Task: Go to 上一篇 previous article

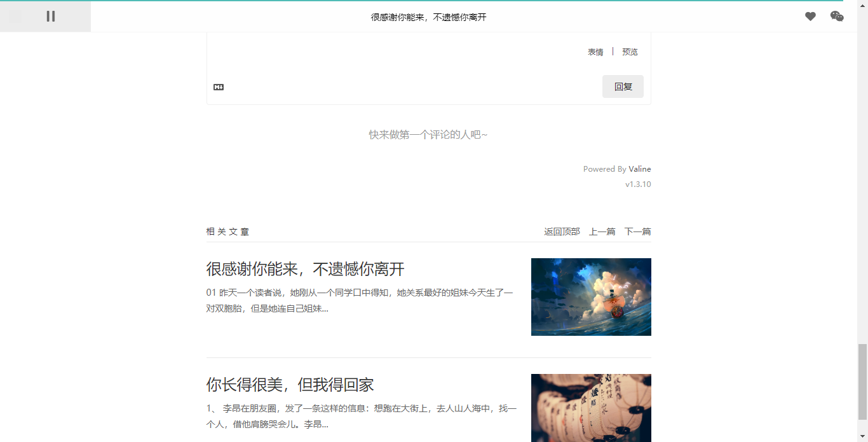Action: (x=601, y=231)
